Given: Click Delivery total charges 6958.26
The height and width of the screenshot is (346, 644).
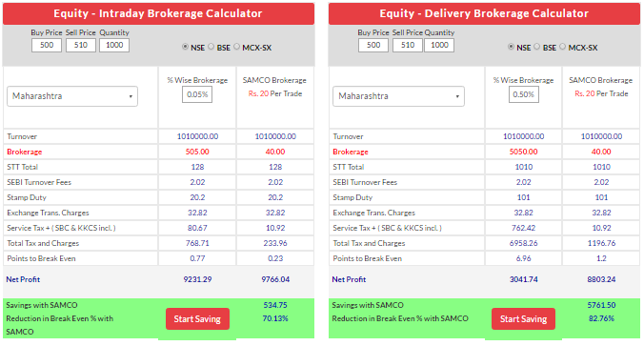Looking at the screenshot, I should click(x=524, y=243).
